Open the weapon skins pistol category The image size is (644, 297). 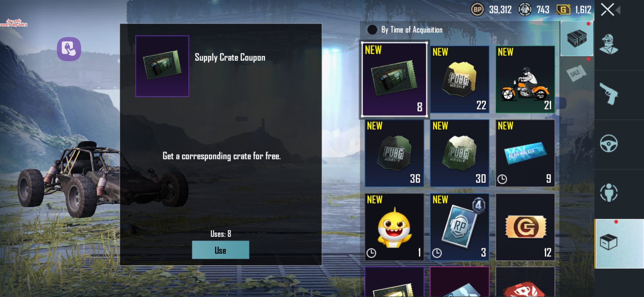pos(608,94)
